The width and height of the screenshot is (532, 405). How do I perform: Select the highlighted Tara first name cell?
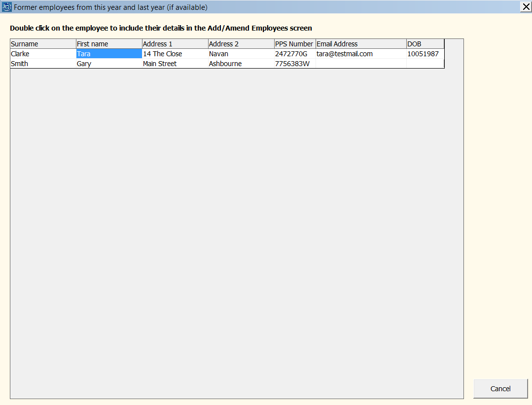tap(109, 54)
